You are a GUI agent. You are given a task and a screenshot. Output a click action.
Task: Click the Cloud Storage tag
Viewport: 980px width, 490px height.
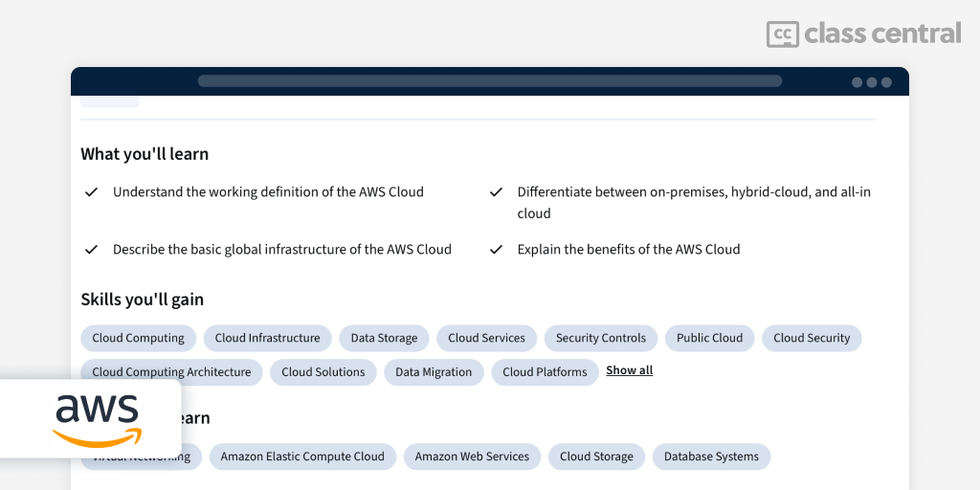[x=596, y=457]
